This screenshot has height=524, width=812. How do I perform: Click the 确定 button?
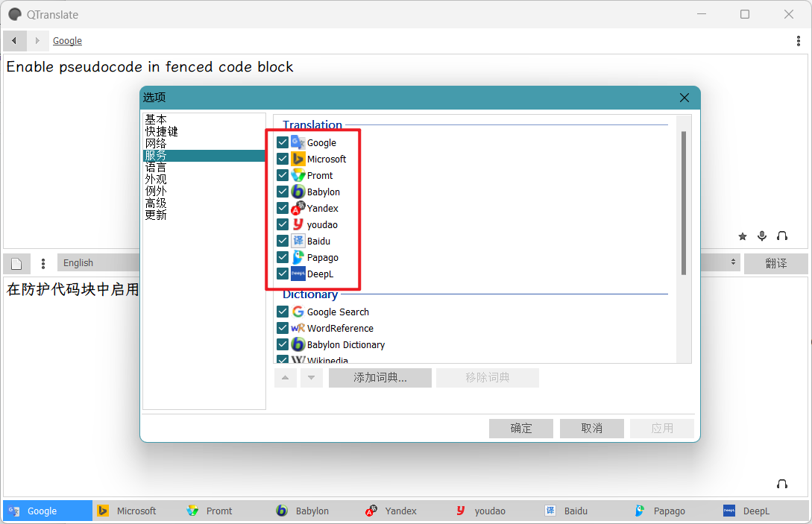click(x=521, y=429)
